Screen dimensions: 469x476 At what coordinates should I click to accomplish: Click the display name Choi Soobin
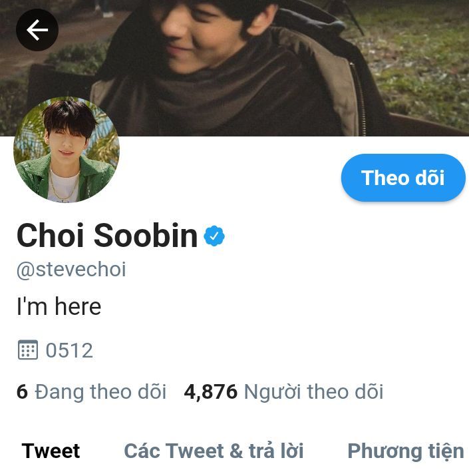[107, 236]
